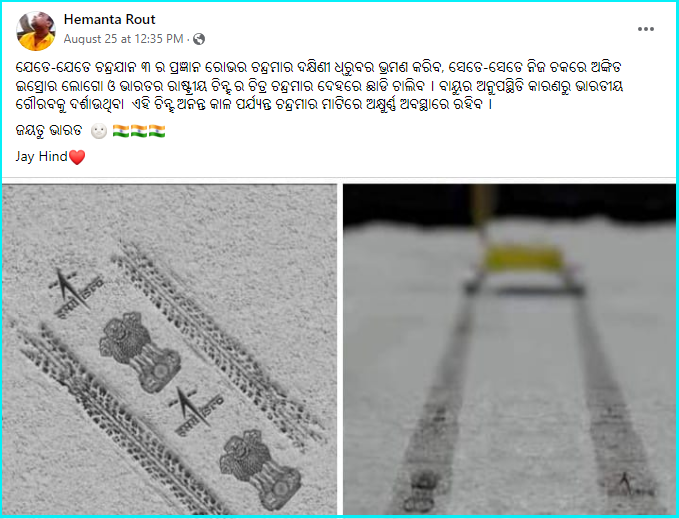
Task: Click the upper ISRO logo imprint
Action: click(x=75, y=293)
